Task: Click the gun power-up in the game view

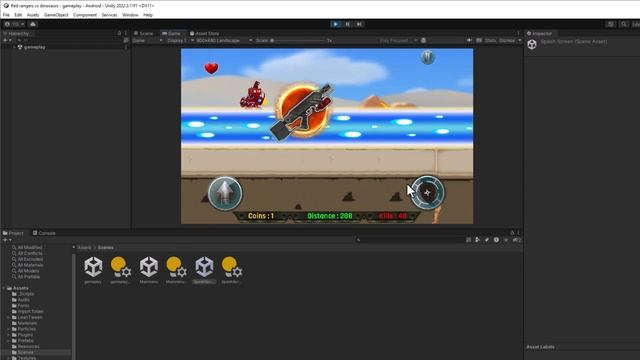Action: (x=302, y=111)
